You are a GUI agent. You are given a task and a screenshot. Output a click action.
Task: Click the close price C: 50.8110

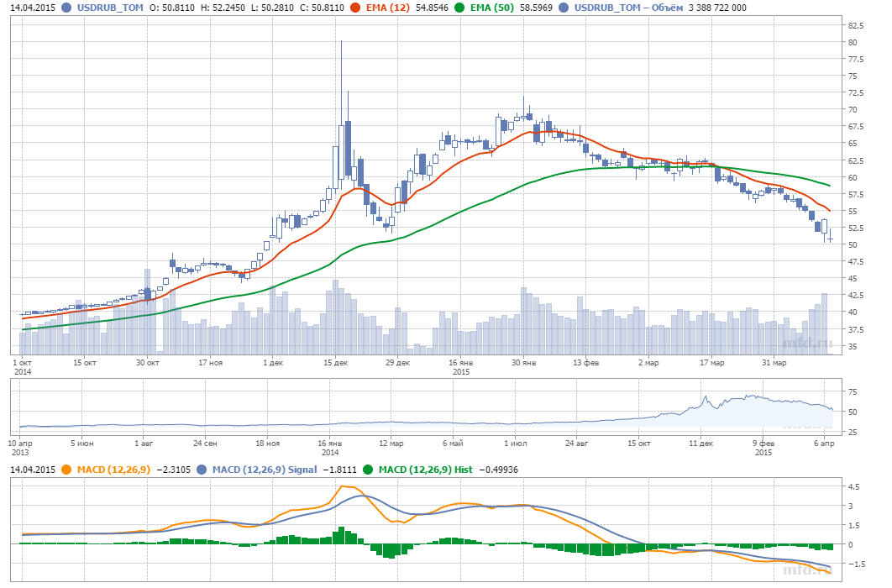(323, 8)
